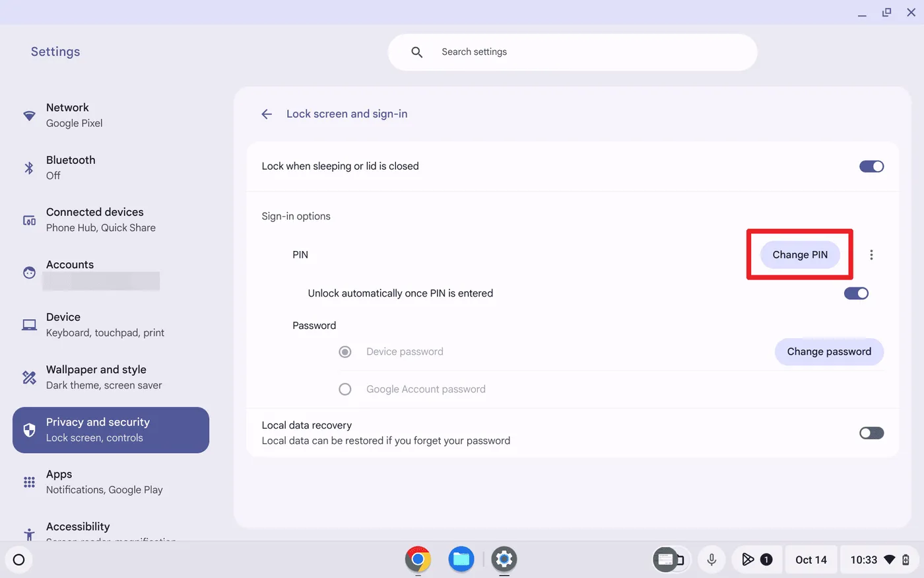Image resolution: width=924 pixels, height=578 pixels.
Task: Open the Oct 14 calendar date button
Action: coord(811,560)
